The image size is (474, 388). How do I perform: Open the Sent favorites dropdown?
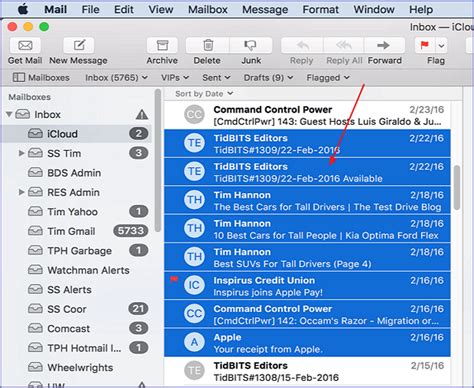(x=216, y=78)
